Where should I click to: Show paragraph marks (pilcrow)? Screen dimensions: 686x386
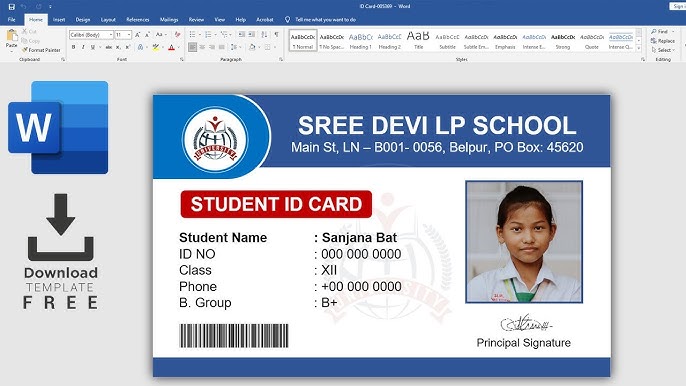click(276, 35)
